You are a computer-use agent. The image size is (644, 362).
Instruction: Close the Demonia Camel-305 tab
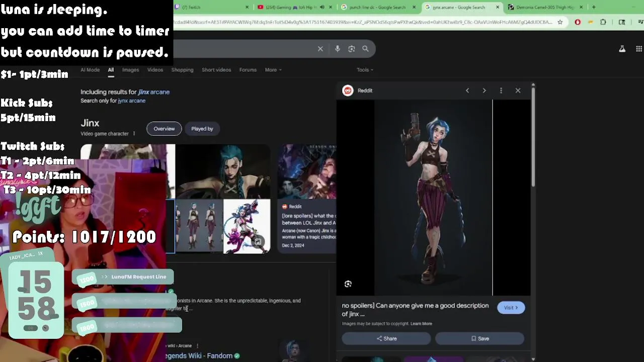[581, 7]
